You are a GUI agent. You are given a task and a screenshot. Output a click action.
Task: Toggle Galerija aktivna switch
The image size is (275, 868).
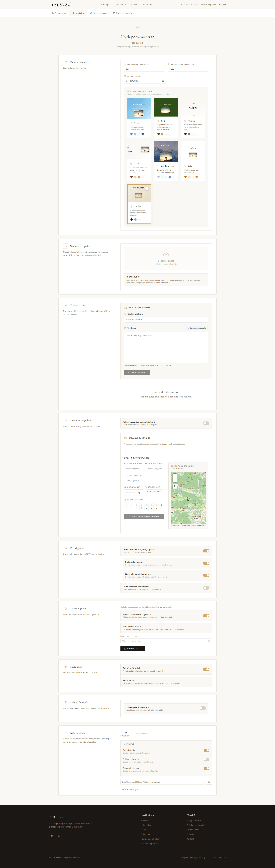(207, 750)
